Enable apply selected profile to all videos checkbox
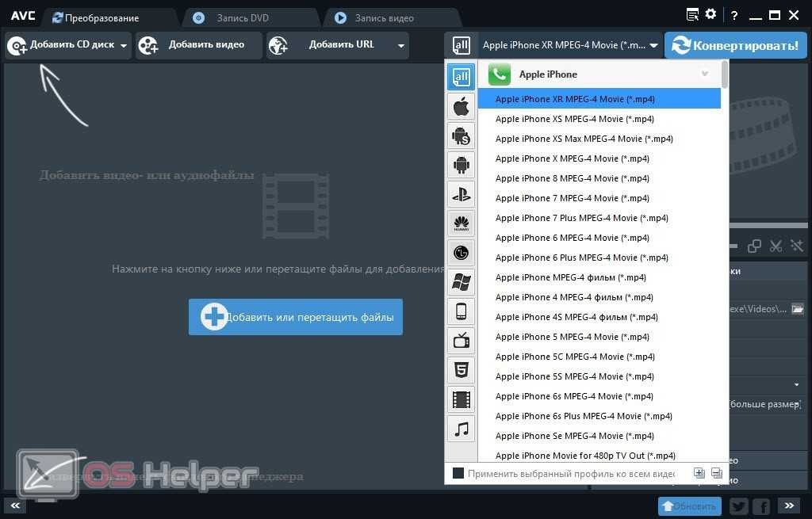Screen dimensions: 812x519 pos(458,474)
